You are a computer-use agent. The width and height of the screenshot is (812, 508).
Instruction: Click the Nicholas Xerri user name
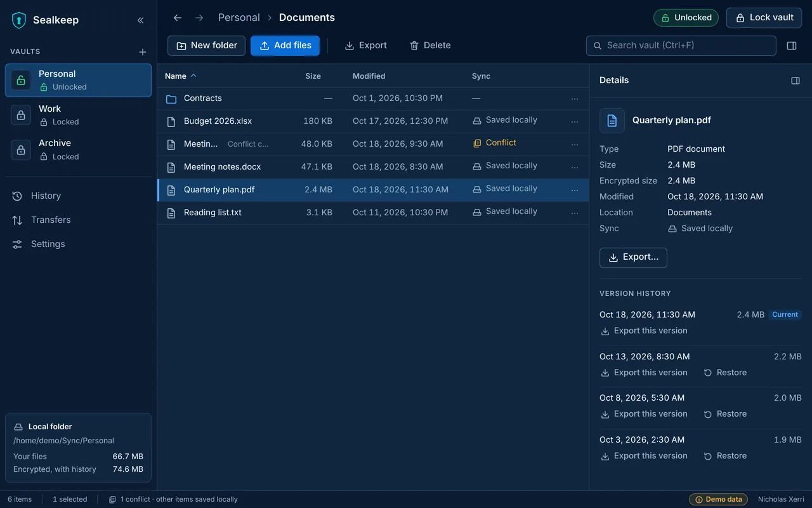(781, 500)
